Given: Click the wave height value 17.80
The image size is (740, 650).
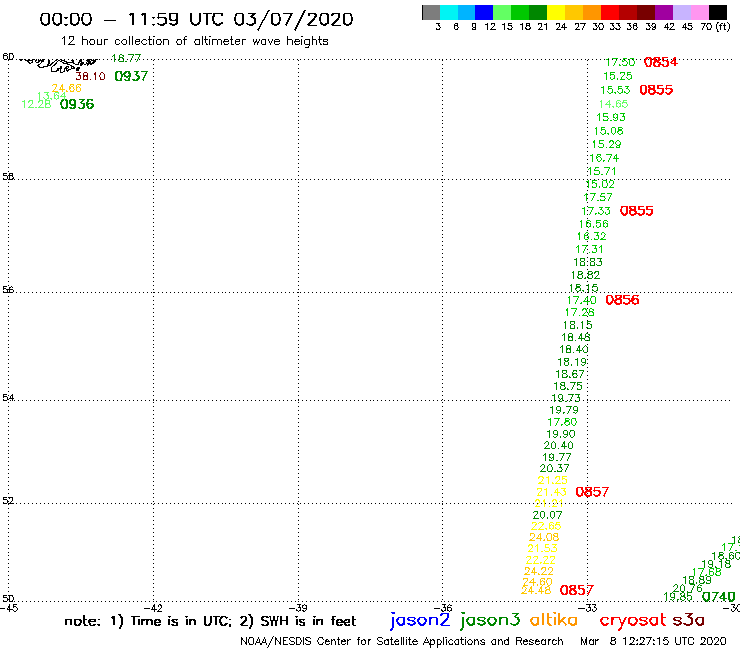Looking at the screenshot, I should [x=562, y=422].
